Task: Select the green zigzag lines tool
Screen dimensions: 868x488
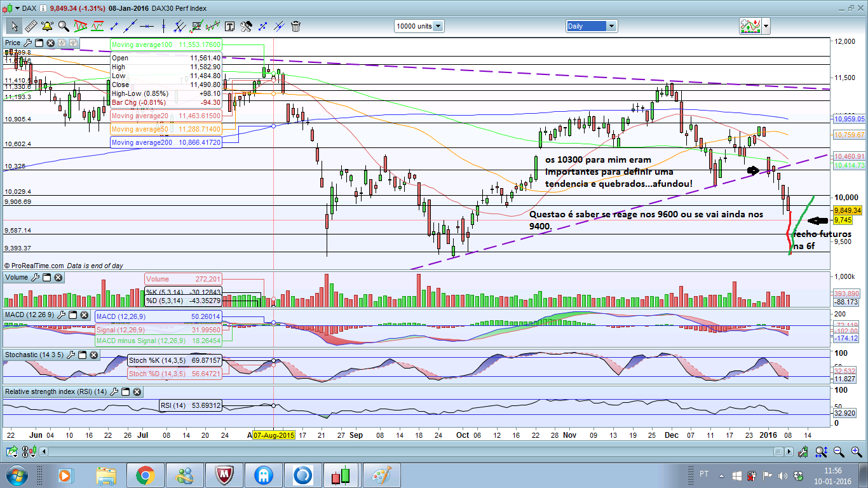Action: [213, 26]
